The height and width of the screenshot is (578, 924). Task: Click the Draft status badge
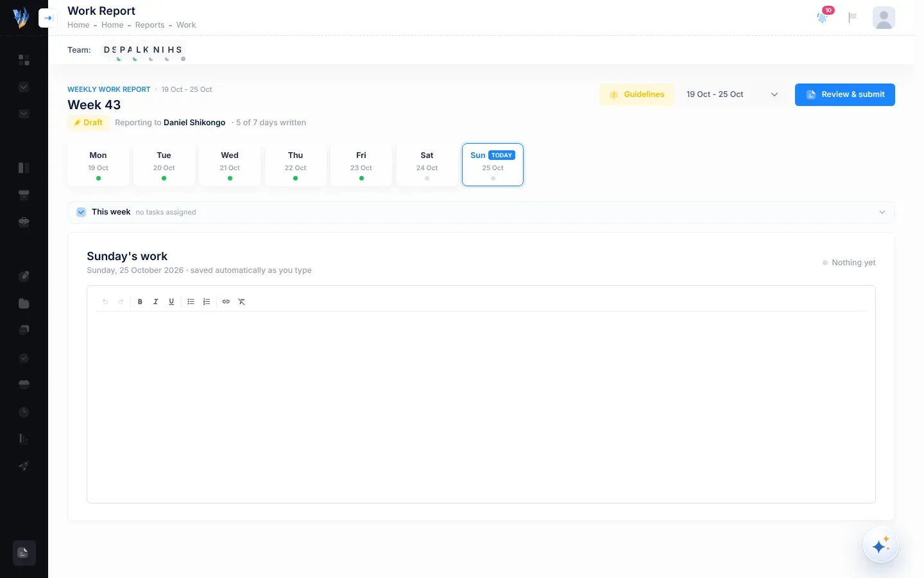[88, 123]
